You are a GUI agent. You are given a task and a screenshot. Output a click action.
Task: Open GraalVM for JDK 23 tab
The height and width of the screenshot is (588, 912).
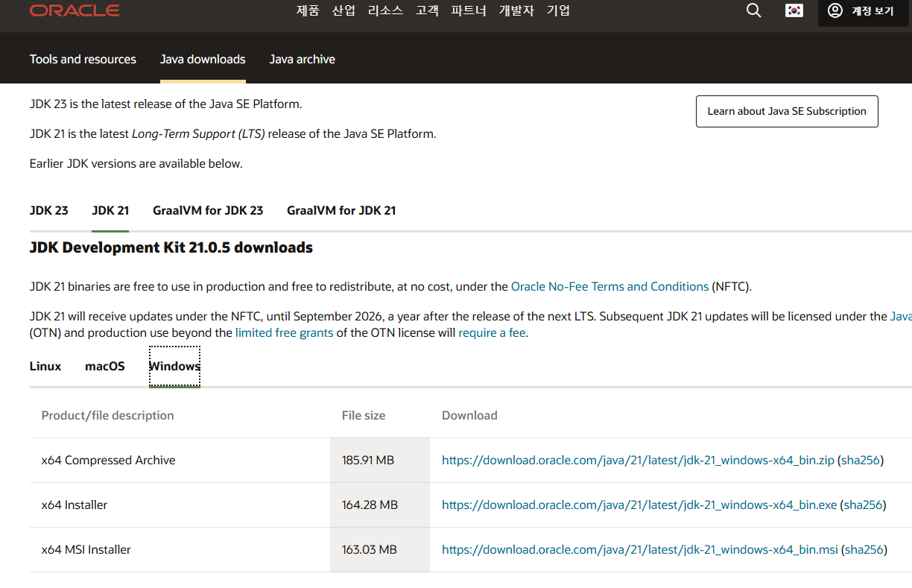coord(208,210)
